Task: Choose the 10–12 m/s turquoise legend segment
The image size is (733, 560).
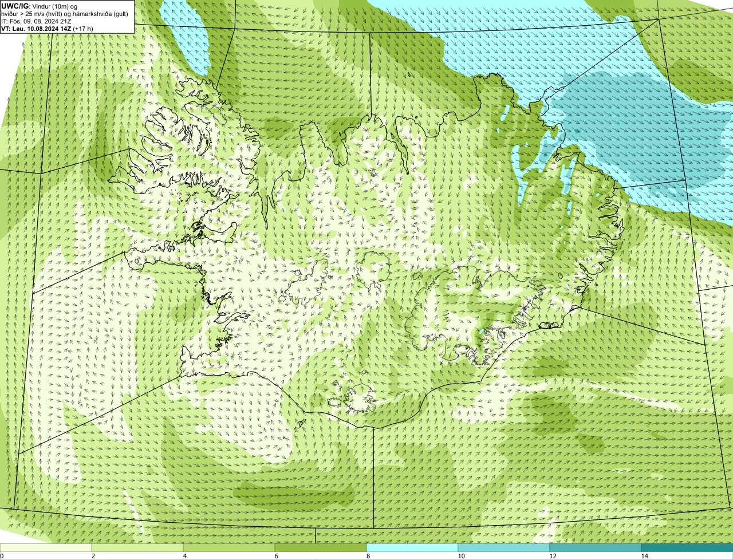Action: point(504,547)
